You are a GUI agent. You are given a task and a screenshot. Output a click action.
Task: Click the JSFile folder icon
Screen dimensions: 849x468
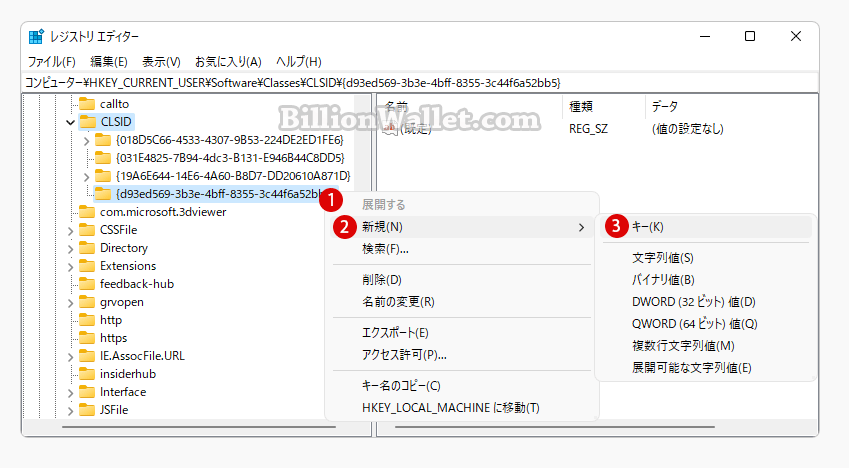click(87, 410)
